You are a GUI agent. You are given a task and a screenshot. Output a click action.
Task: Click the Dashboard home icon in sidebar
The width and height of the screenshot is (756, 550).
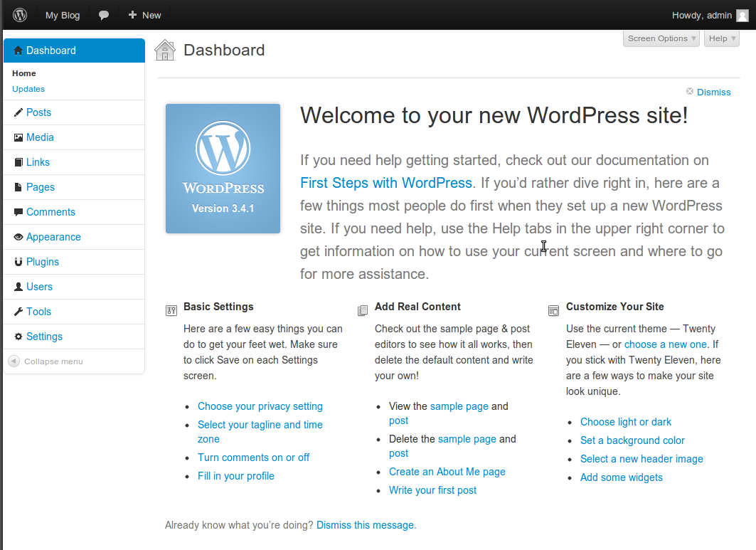point(18,51)
